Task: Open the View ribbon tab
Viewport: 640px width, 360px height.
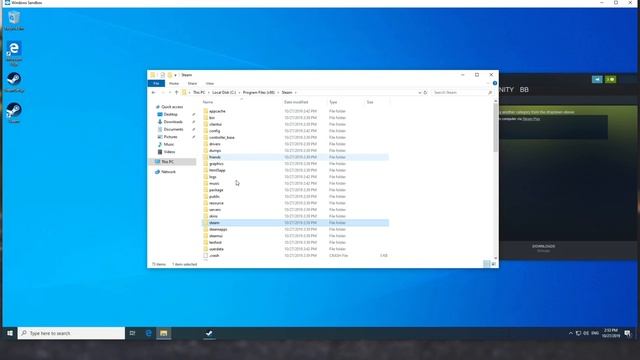Action: [x=209, y=83]
